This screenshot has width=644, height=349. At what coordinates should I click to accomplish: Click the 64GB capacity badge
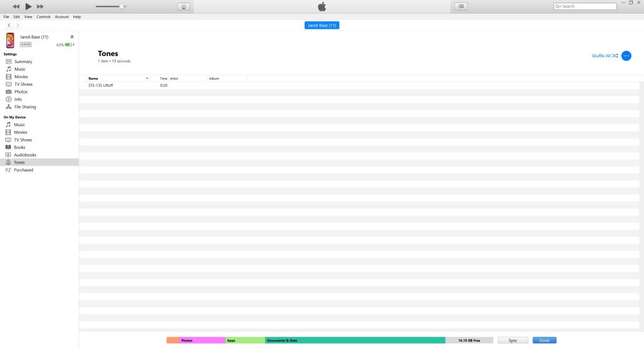coord(26,44)
